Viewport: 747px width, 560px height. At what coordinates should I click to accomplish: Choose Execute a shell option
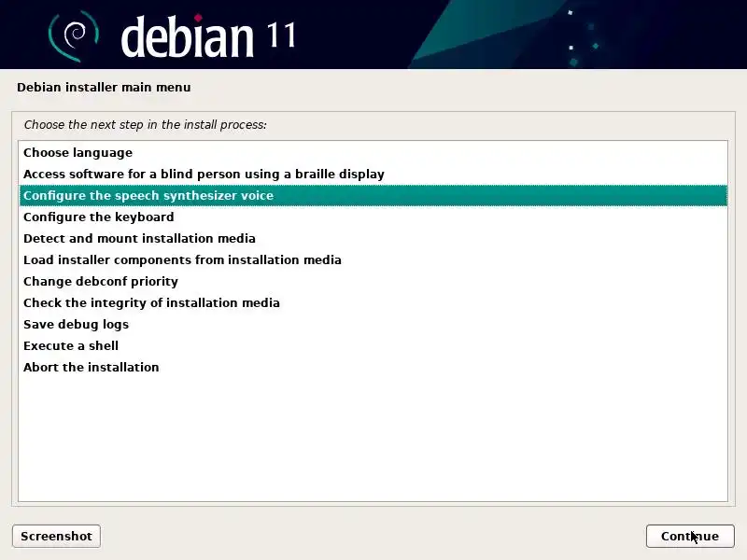click(373, 345)
